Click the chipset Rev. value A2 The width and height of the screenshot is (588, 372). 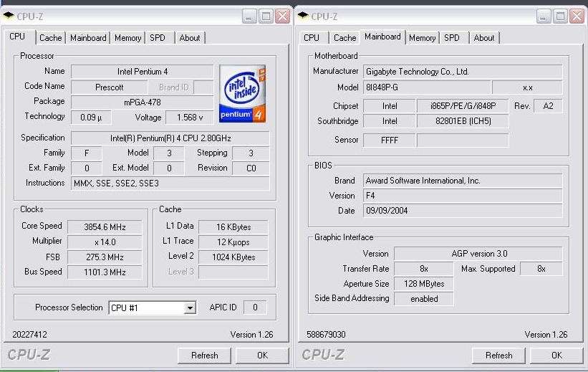548,106
